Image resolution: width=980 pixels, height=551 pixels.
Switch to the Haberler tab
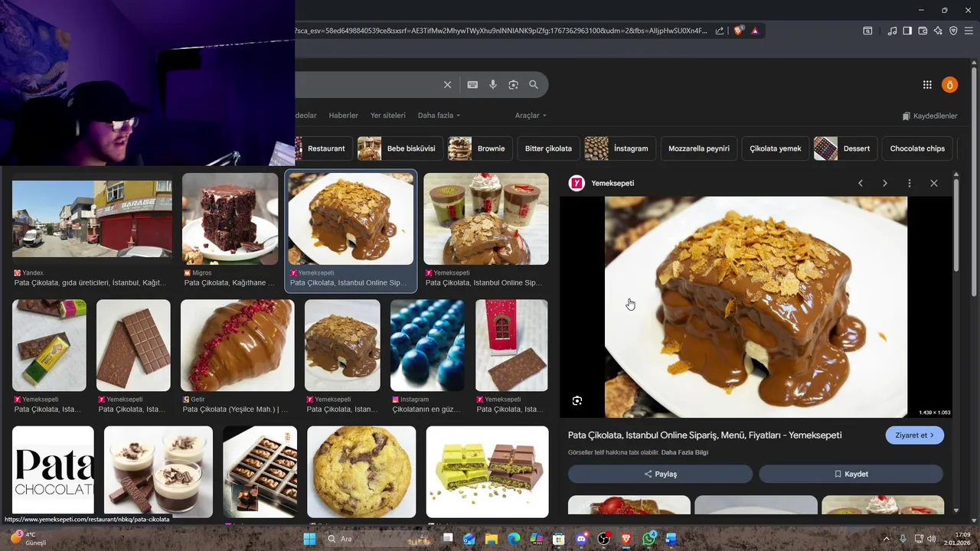[343, 116]
